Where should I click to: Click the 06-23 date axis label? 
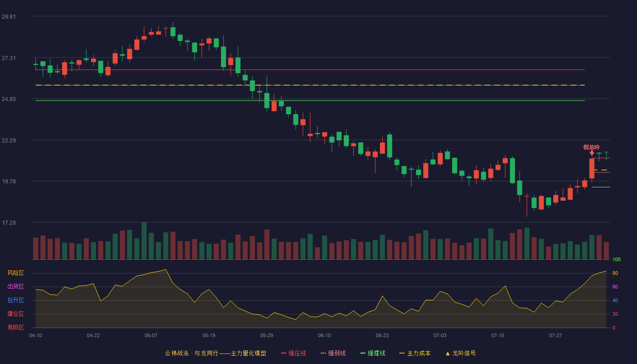click(382, 335)
